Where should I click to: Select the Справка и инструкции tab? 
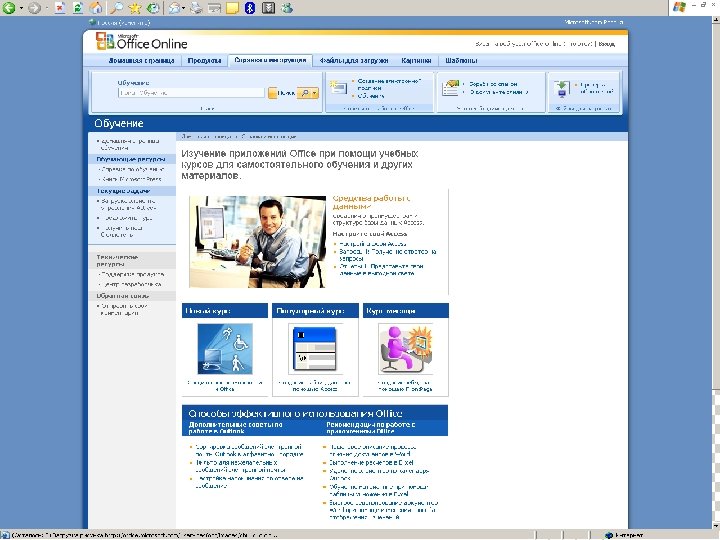(x=270, y=60)
